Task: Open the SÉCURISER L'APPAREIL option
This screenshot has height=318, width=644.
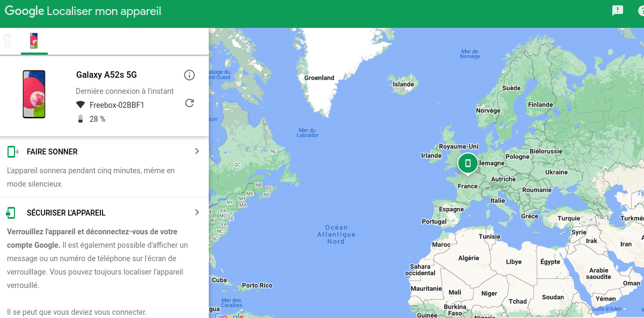Action: click(66, 213)
